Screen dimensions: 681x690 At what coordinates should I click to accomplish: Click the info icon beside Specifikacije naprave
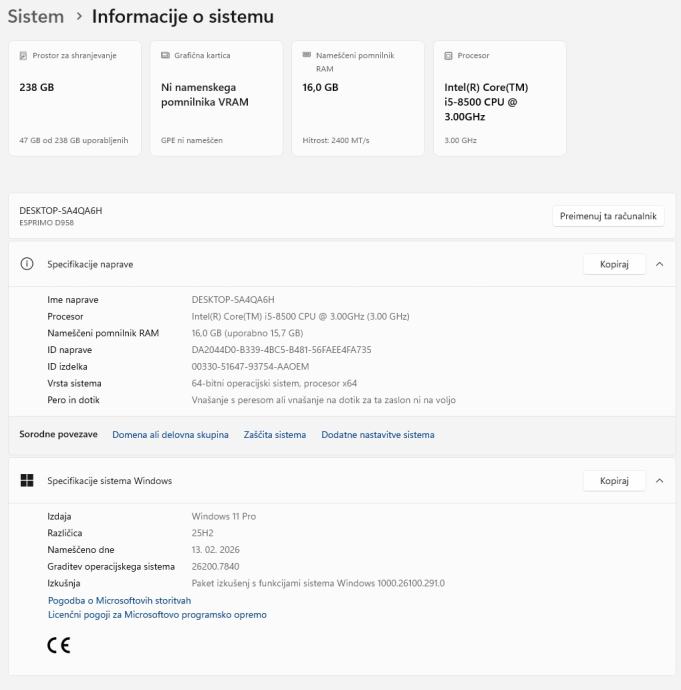27,264
